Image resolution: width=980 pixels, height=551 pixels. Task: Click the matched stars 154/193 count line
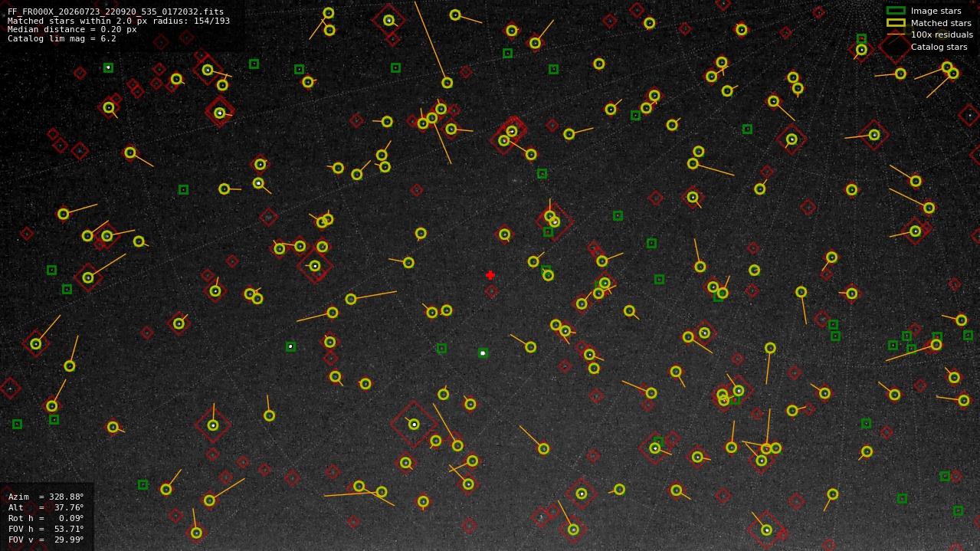click(119, 21)
